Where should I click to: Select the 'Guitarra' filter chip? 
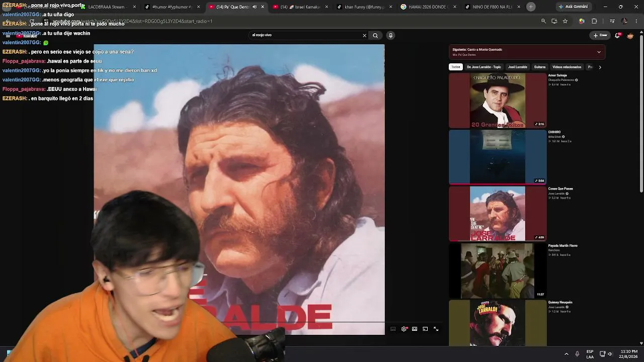[540, 67]
